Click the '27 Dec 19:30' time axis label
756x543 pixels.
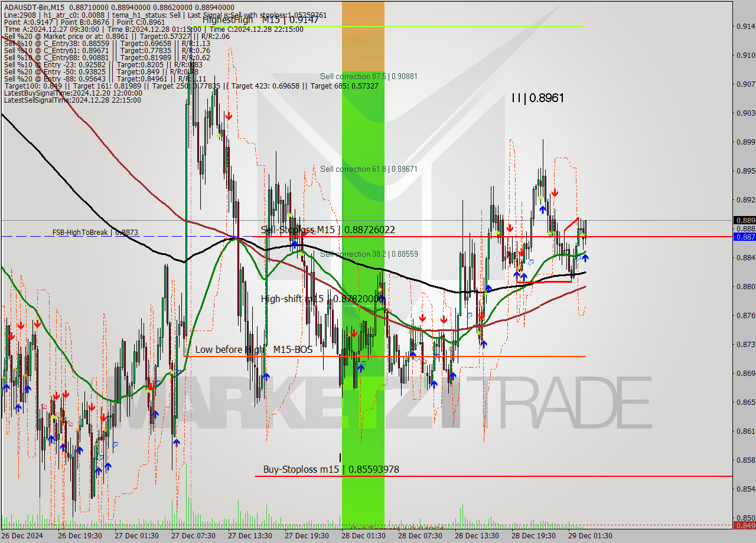307,536
